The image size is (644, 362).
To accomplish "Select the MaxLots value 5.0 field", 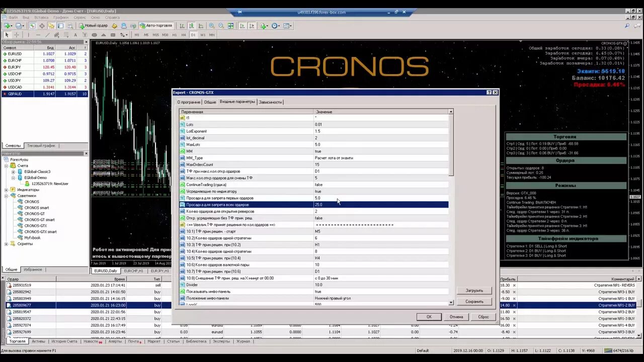I will coord(381,144).
